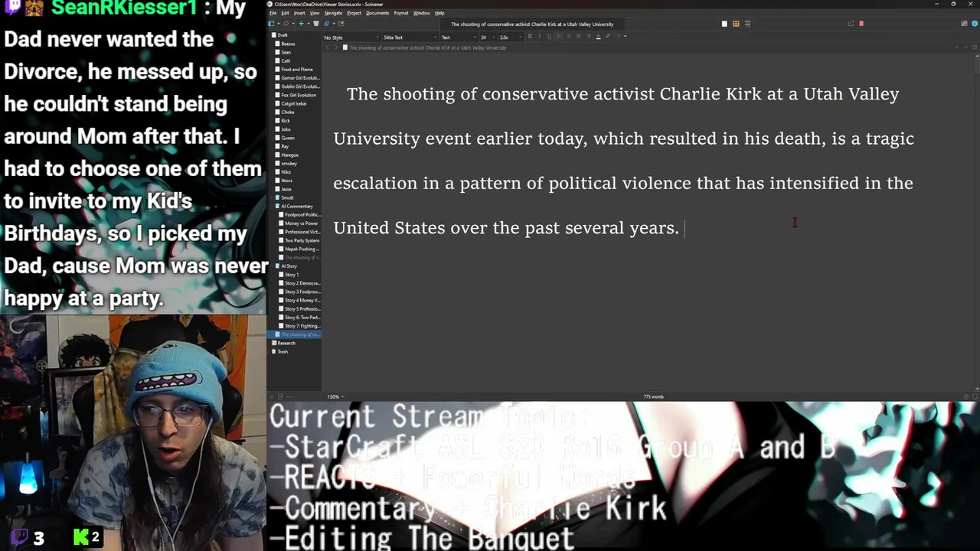Toggle editor split view icon
The image size is (980, 551).
[975, 47]
